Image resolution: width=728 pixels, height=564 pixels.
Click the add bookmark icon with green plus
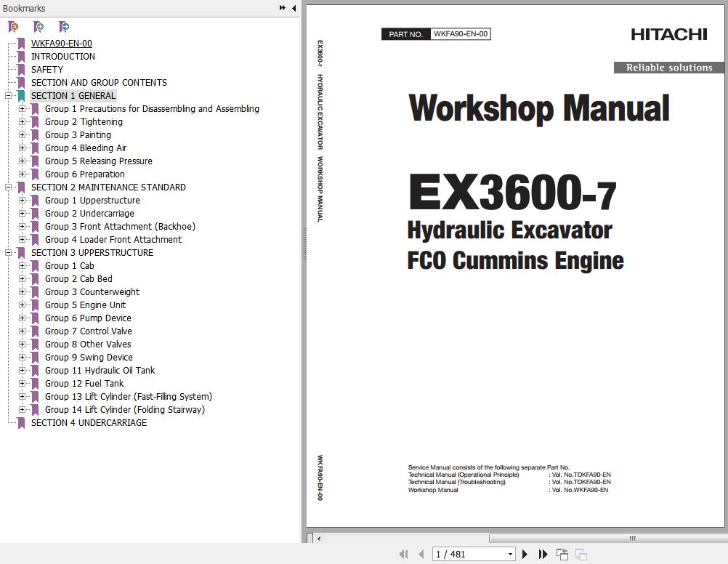click(39, 27)
